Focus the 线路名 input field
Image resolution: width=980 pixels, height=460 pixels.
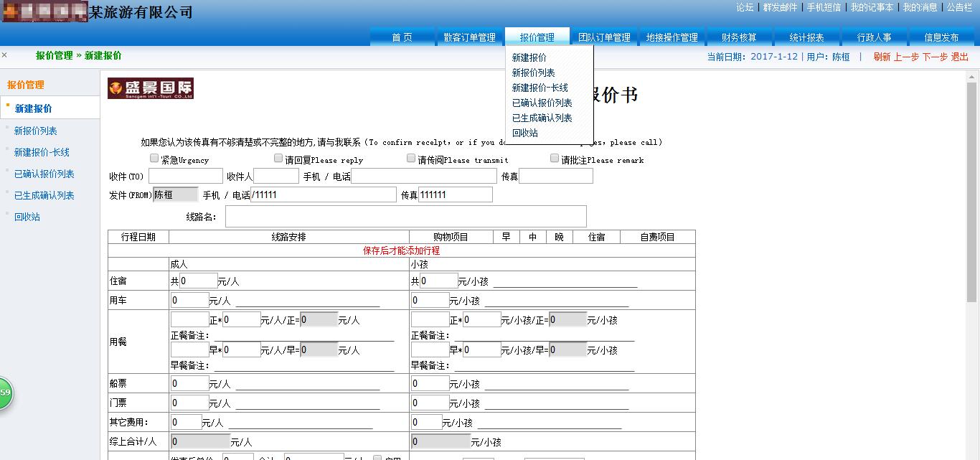point(406,217)
